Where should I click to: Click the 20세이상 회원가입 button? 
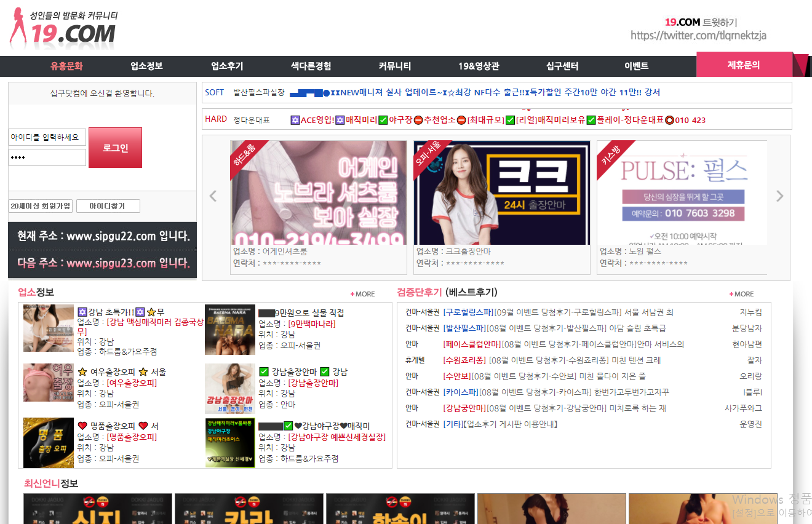pos(41,207)
